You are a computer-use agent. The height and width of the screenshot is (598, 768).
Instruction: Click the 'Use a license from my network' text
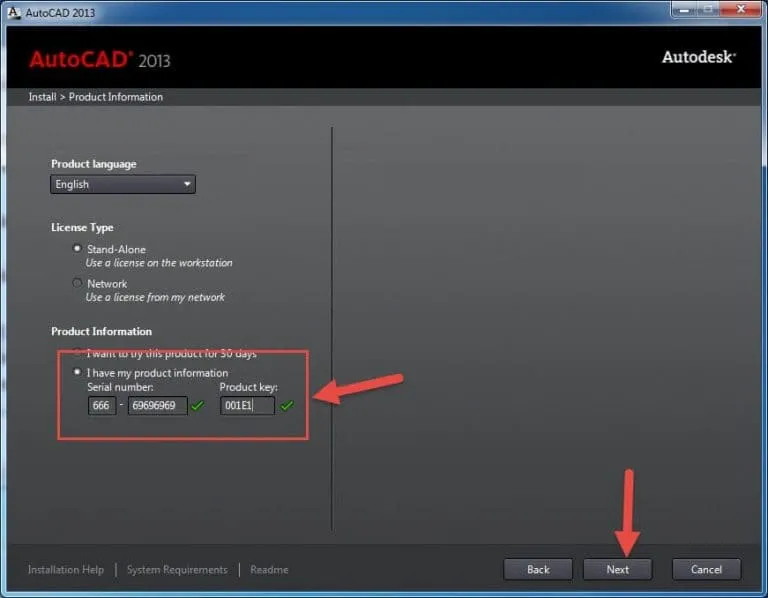[x=155, y=297]
